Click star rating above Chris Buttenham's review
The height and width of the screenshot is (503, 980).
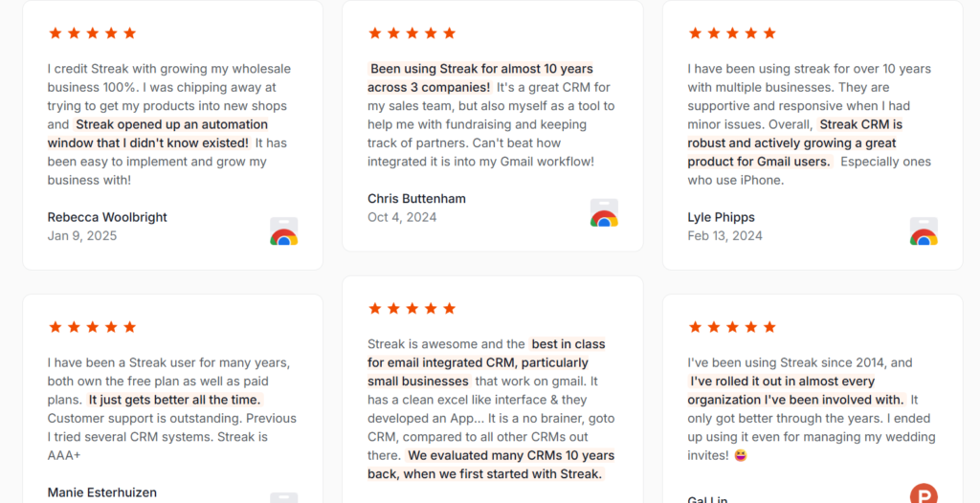coord(412,33)
